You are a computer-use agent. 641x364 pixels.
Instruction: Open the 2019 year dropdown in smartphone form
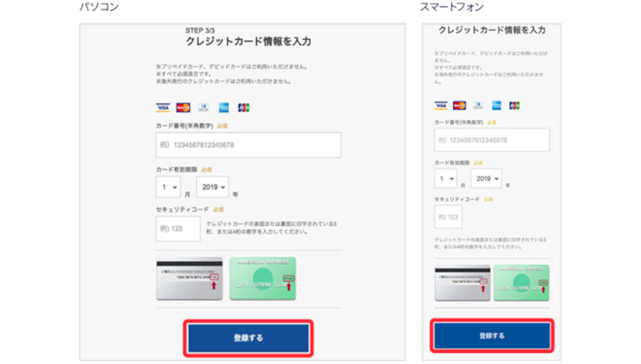pos(486,178)
